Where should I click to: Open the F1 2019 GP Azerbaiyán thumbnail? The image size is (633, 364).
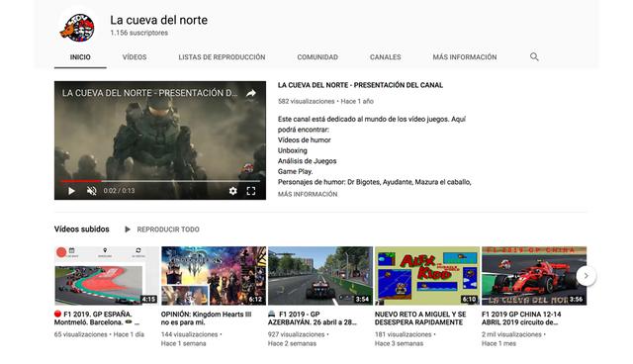pyautogui.click(x=320, y=276)
